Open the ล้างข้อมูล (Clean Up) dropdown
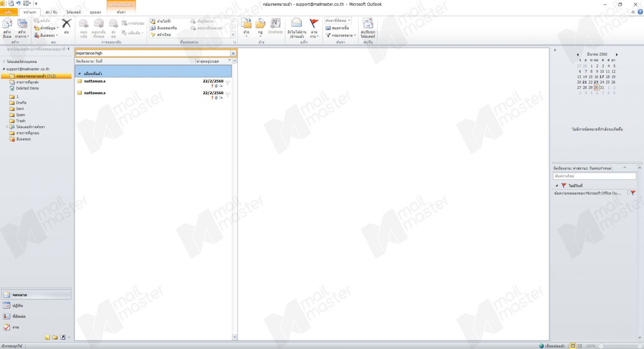 (x=46, y=28)
